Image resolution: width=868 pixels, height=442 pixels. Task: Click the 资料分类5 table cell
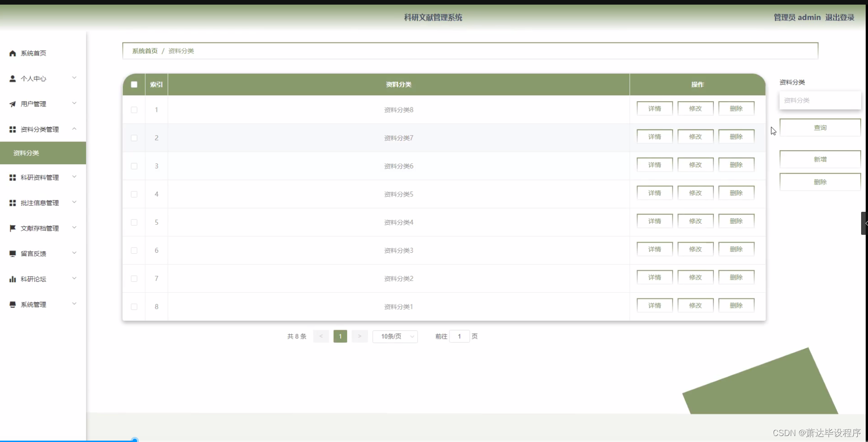click(x=399, y=194)
